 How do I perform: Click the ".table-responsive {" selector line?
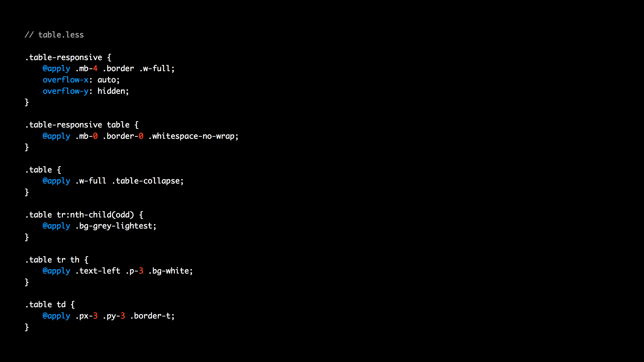pos(68,57)
